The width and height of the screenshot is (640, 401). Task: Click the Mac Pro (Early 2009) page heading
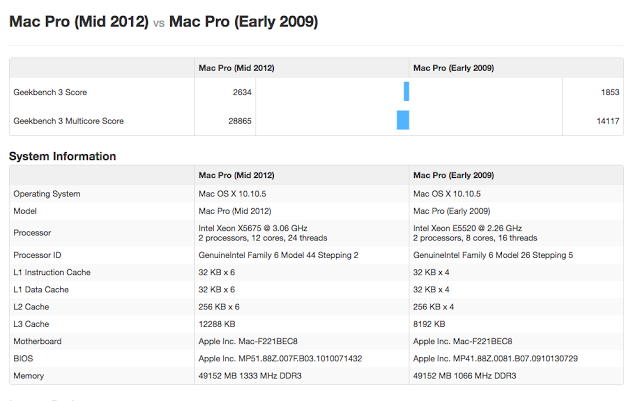tap(243, 22)
